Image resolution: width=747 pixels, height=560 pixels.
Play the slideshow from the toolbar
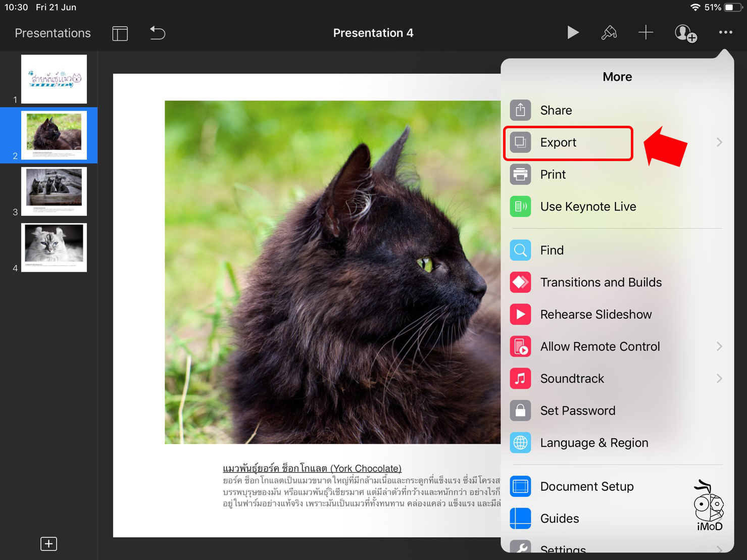coord(572,33)
